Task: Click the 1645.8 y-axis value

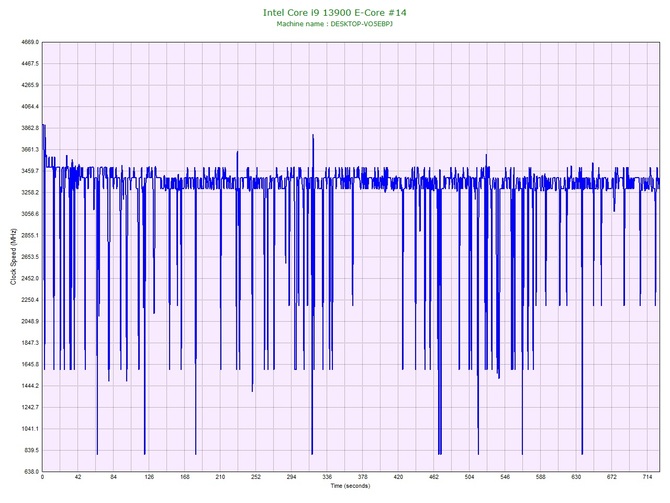Action: [x=30, y=365]
